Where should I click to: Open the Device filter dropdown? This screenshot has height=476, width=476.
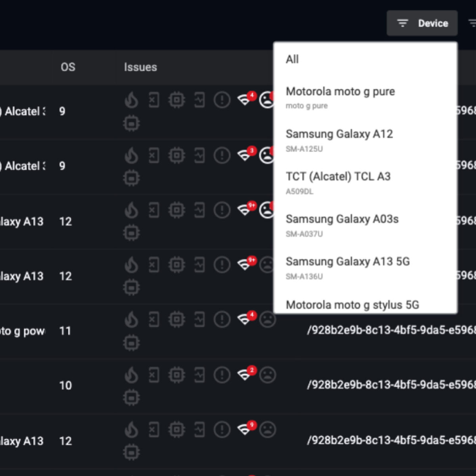tap(422, 23)
